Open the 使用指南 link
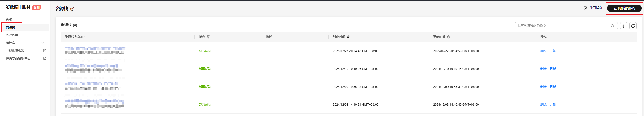 [595, 8]
